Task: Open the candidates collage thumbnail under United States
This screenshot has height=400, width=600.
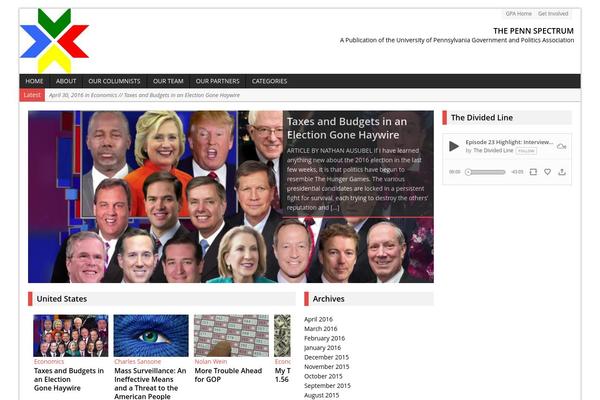Action: click(x=71, y=336)
